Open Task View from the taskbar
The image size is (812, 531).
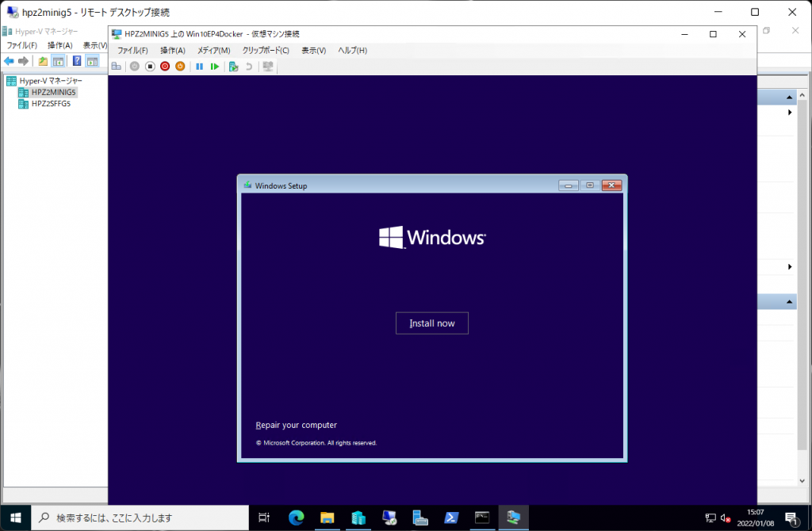[264, 518]
